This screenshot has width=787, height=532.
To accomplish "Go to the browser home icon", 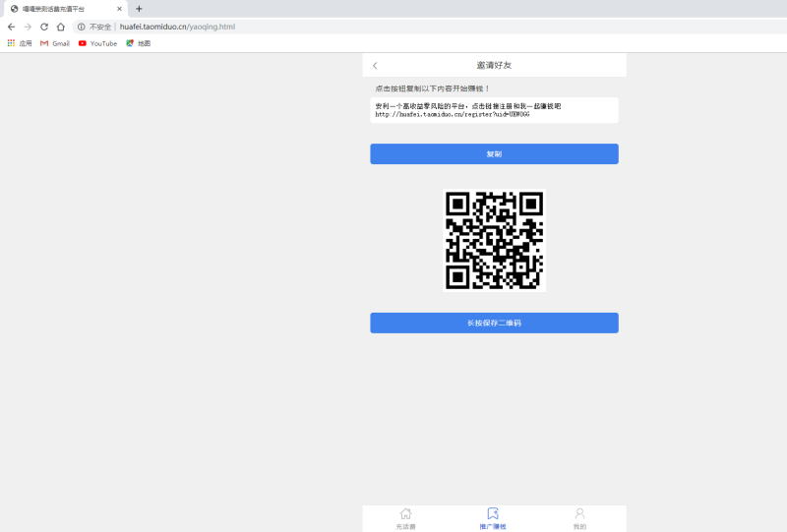I will (61, 27).
